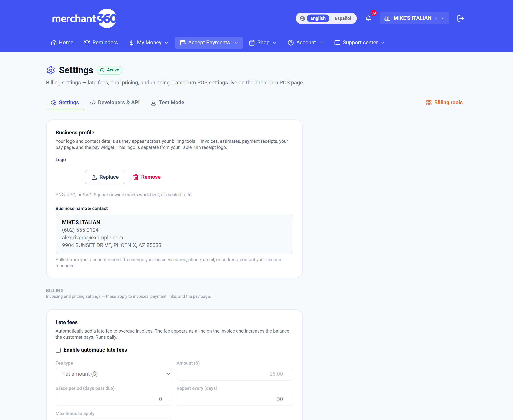Expand the Account menu chevron
Image resolution: width=519 pixels, height=420 pixels.
tap(321, 43)
